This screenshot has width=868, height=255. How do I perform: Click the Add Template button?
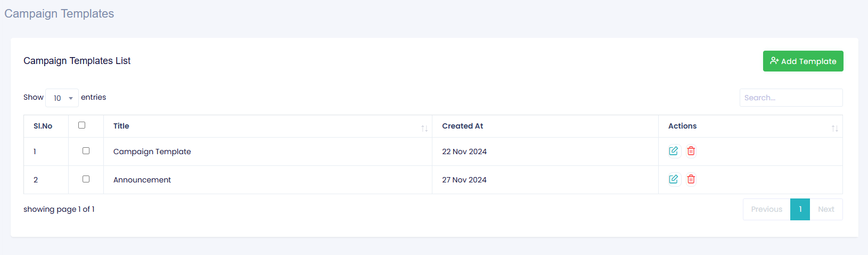(803, 61)
